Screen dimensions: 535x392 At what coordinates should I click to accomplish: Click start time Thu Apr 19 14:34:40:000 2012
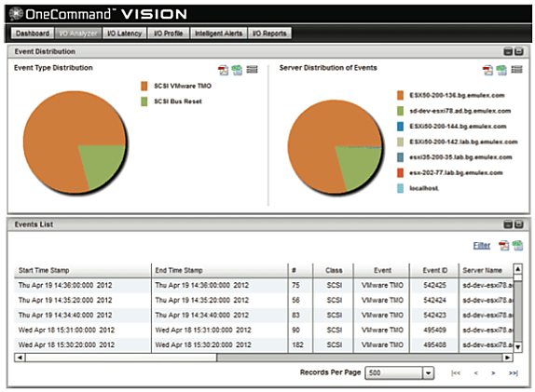tap(65, 315)
